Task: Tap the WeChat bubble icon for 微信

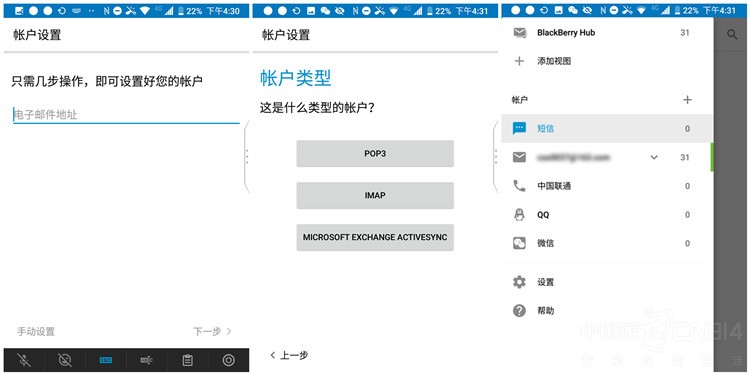Action: (x=519, y=243)
